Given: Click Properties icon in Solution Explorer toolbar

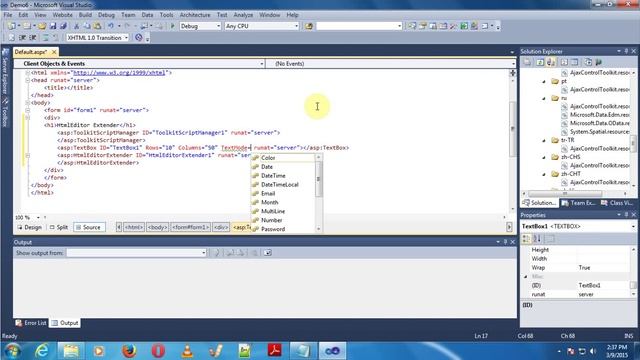Looking at the screenshot, I should tap(527, 62).
